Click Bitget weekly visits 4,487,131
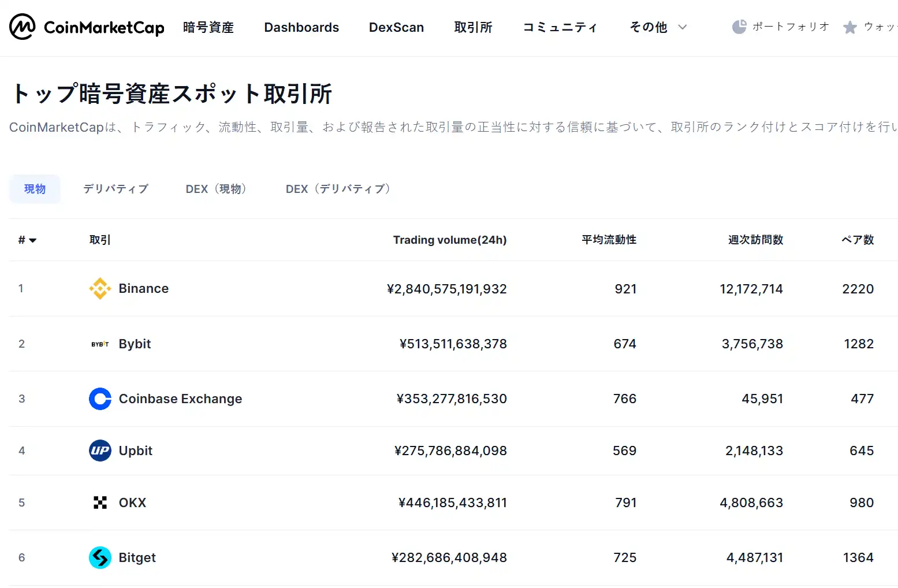This screenshot has width=898, height=588. (x=755, y=557)
